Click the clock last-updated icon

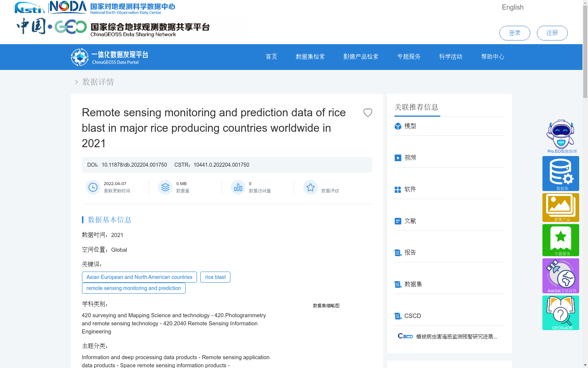(93, 187)
